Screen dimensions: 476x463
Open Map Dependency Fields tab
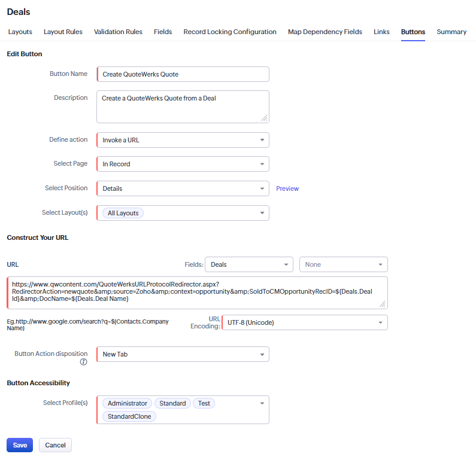click(325, 32)
